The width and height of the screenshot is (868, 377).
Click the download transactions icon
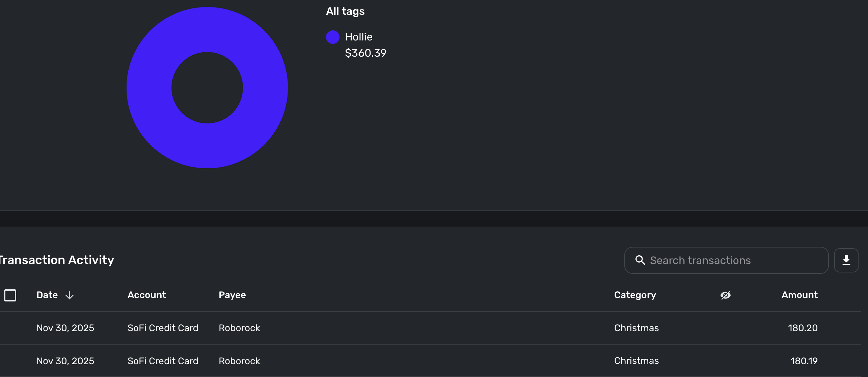pyautogui.click(x=846, y=260)
